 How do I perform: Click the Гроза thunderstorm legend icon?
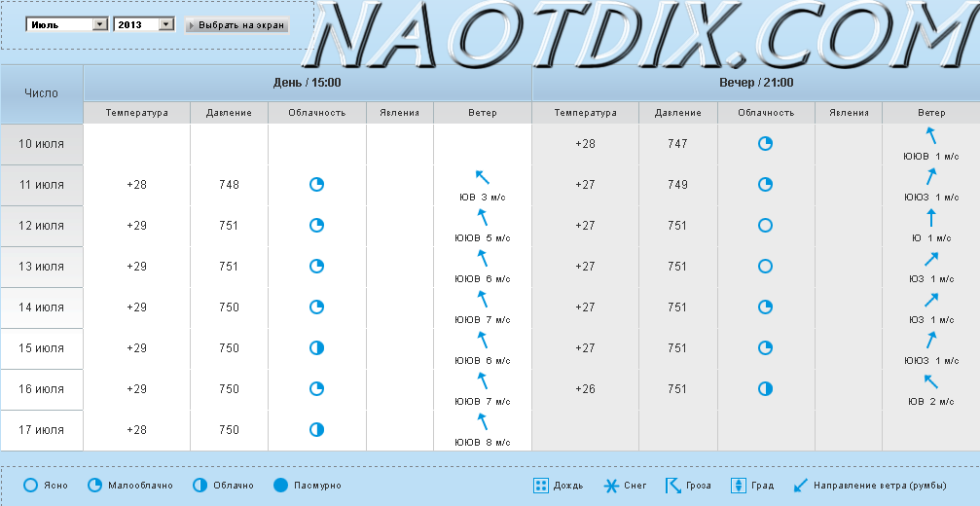point(672,486)
